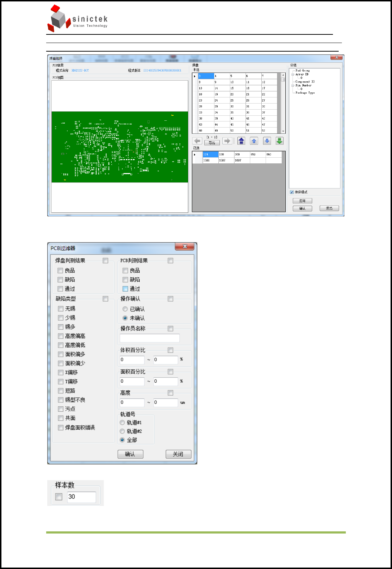Click the gray right arrow page button
Viewport: 392px width, 569px height.
pos(227,141)
